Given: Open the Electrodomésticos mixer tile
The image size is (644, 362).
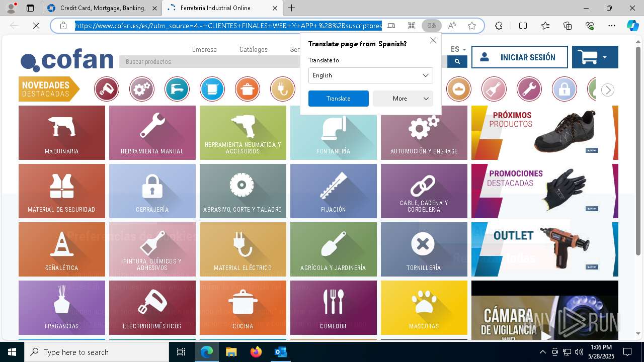Looking at the screenshot, I should click(152, 308).
